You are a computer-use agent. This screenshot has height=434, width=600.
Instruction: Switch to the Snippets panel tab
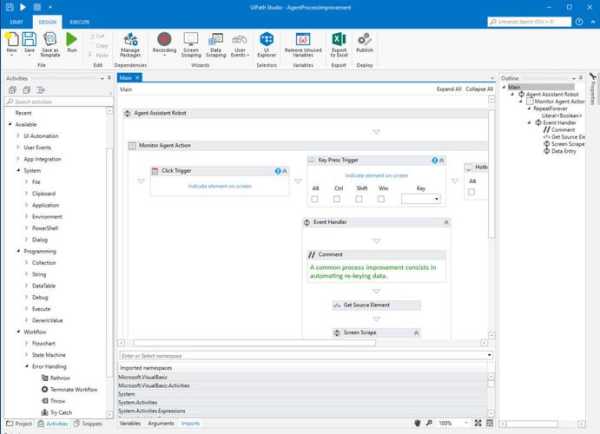pos(88,423)
